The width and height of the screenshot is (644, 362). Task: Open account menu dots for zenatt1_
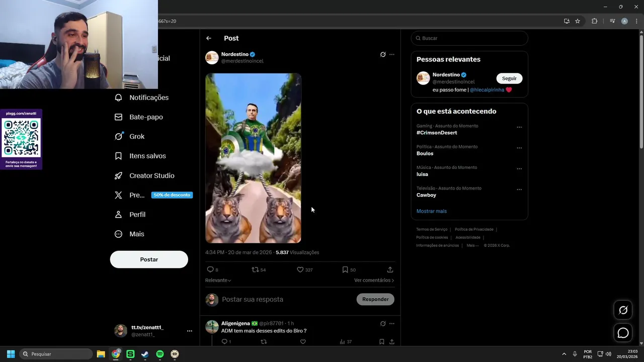190,331
